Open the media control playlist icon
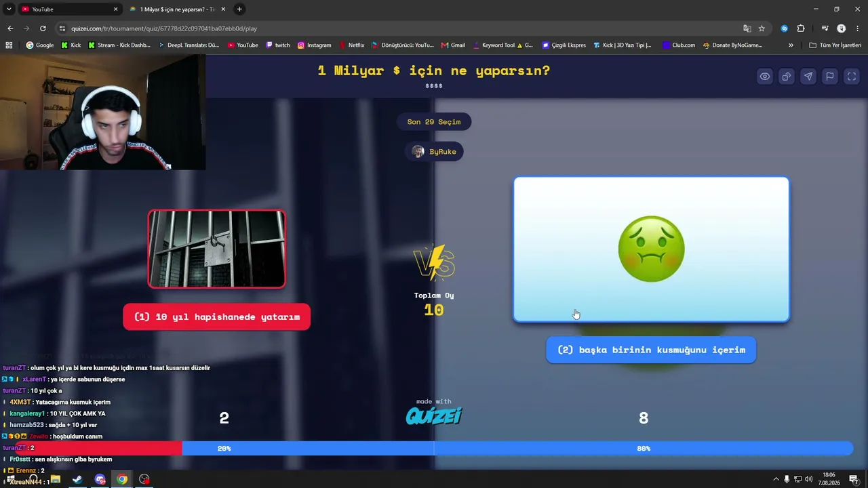The image size is (868, 488). [825, 28]
